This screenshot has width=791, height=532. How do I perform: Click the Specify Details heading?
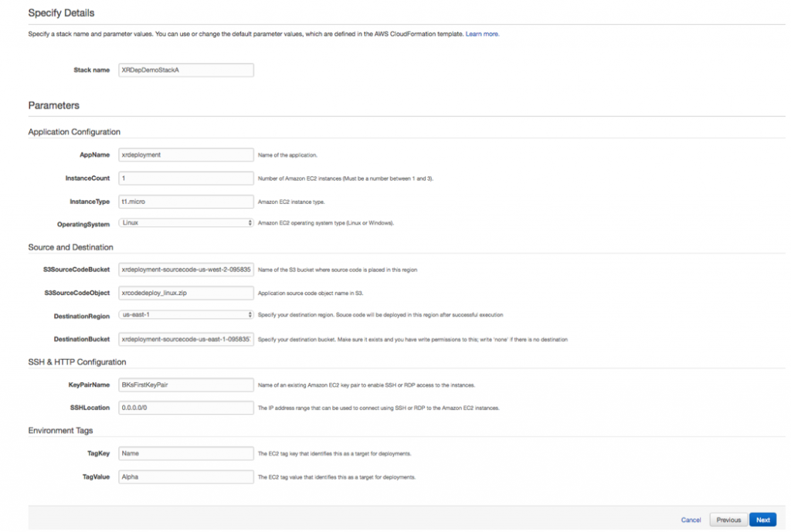point(61,13)
